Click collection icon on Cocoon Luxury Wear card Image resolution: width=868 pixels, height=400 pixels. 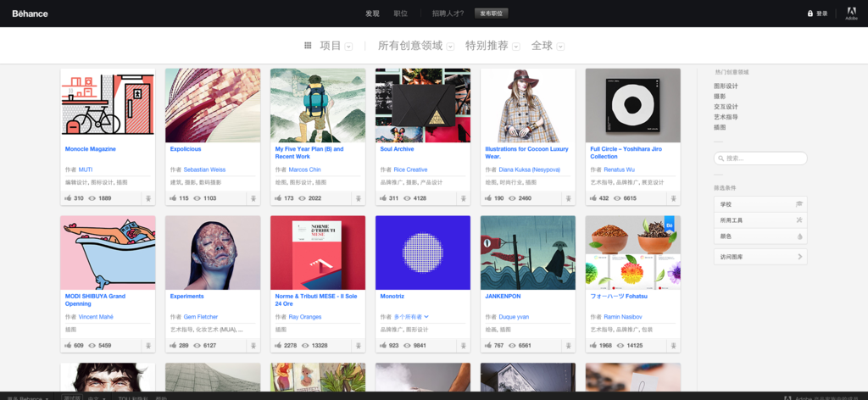pos(569,198)
